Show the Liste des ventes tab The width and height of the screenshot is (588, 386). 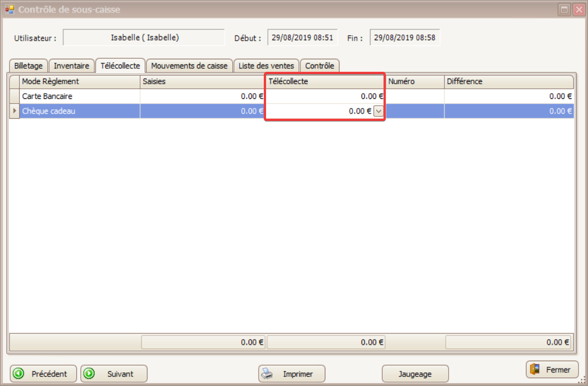[266, 66]
